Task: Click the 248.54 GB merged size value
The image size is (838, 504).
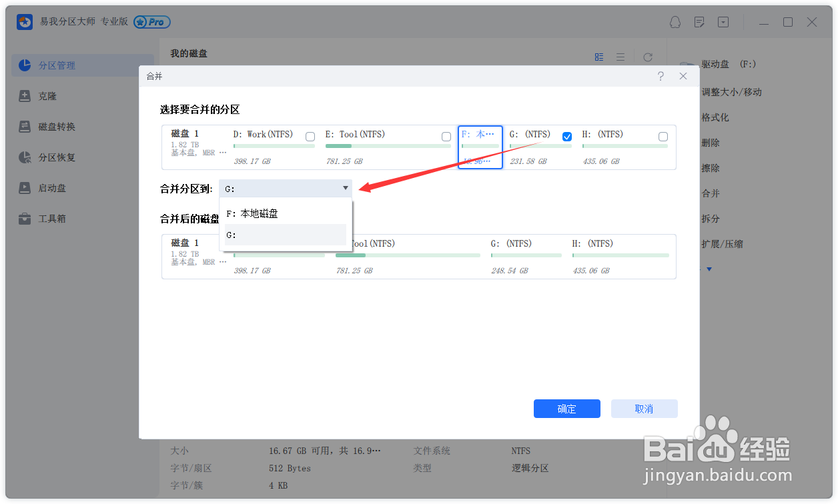Action: click(510, 271)
